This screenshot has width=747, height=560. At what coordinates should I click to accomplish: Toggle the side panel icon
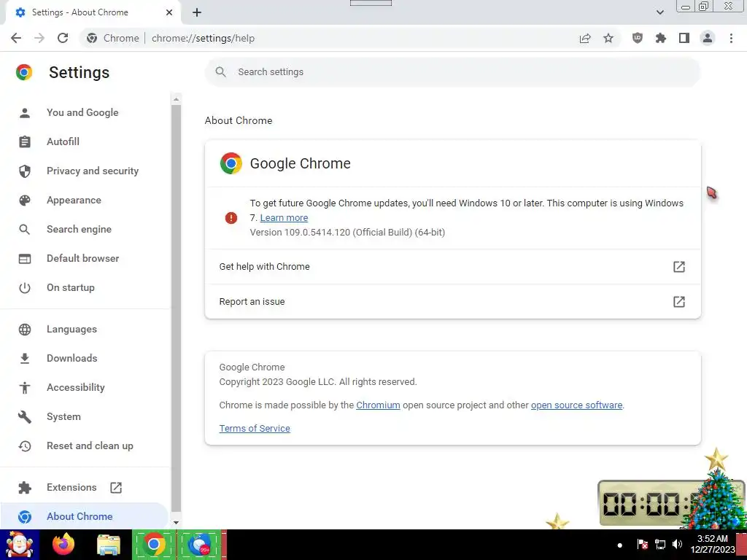tap(684, 38)
